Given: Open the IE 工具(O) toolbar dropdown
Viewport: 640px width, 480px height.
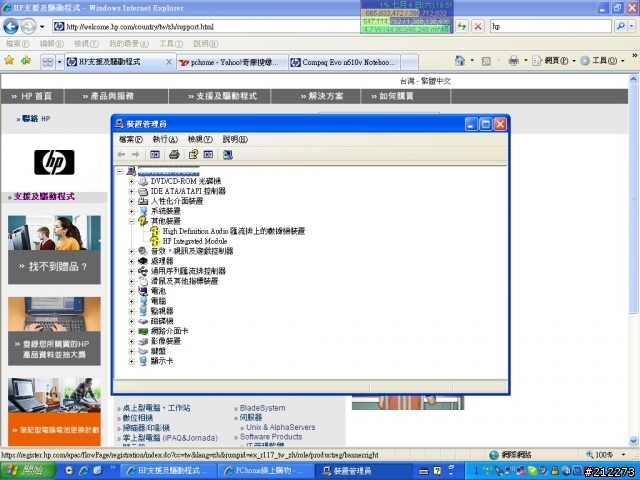Looking at the screenshot, I should click(x=603, y=61).
